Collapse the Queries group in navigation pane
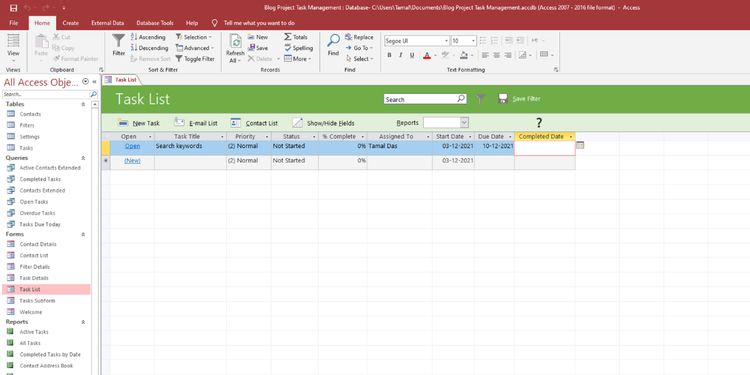The image size is (750, 375). pyautogui.click(x=83, y=158)
